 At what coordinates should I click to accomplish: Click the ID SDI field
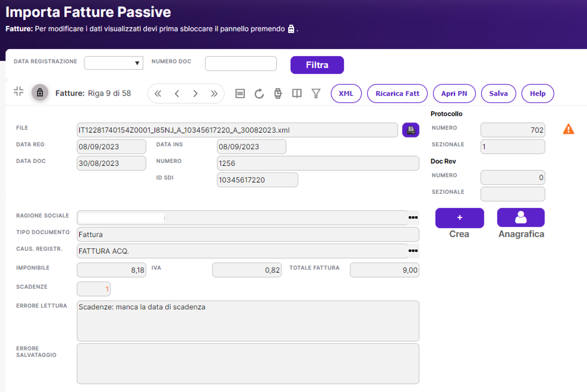[258, 180]
